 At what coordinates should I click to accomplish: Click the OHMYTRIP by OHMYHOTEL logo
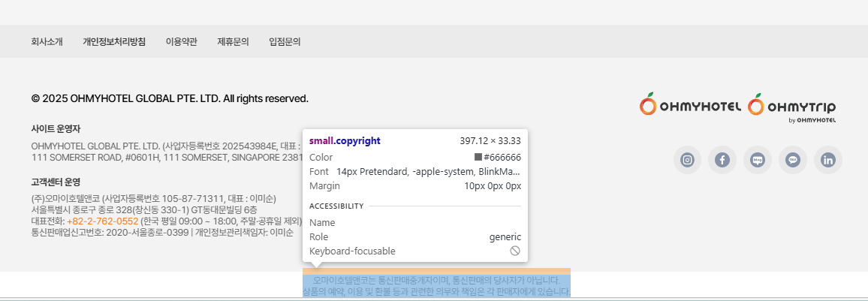[x=792, y=107]
